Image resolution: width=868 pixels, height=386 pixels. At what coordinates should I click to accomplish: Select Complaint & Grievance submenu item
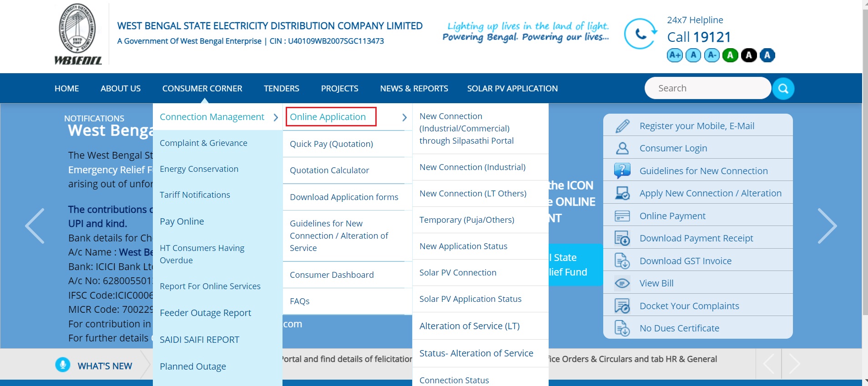[203, 143]
